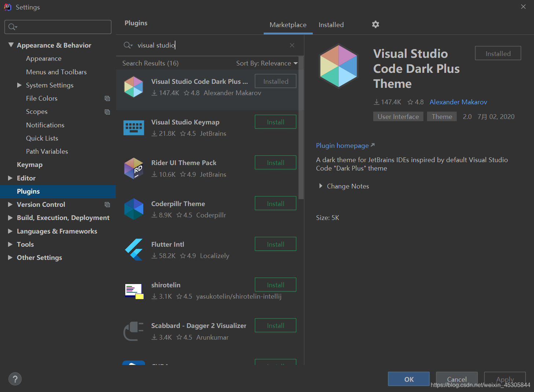Expand the Change Notes section

click(x=321, y=186)
